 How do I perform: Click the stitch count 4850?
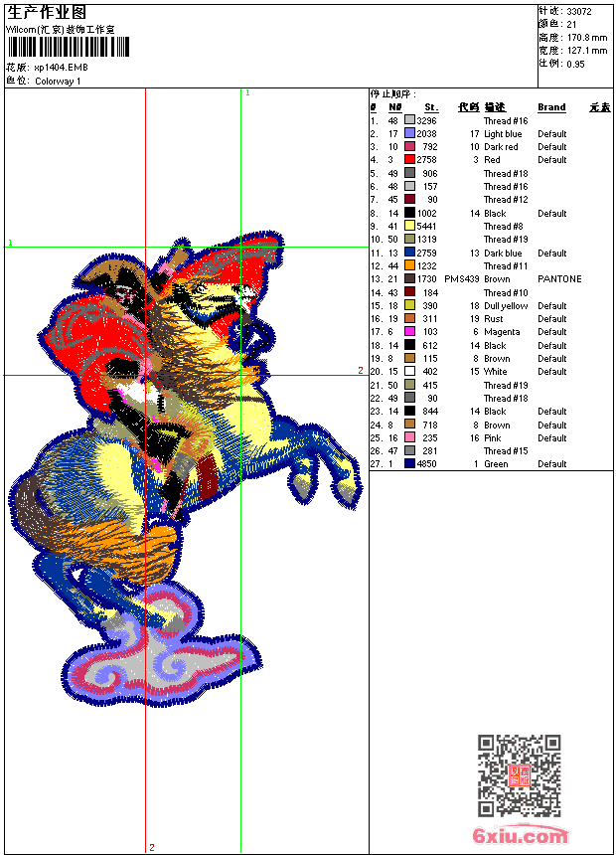click(427, 464)
